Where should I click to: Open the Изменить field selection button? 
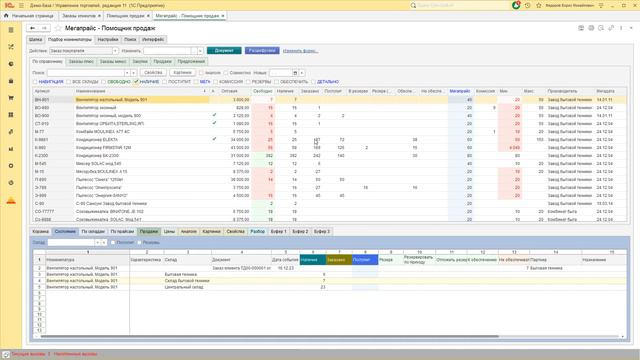tap(194, 51)
